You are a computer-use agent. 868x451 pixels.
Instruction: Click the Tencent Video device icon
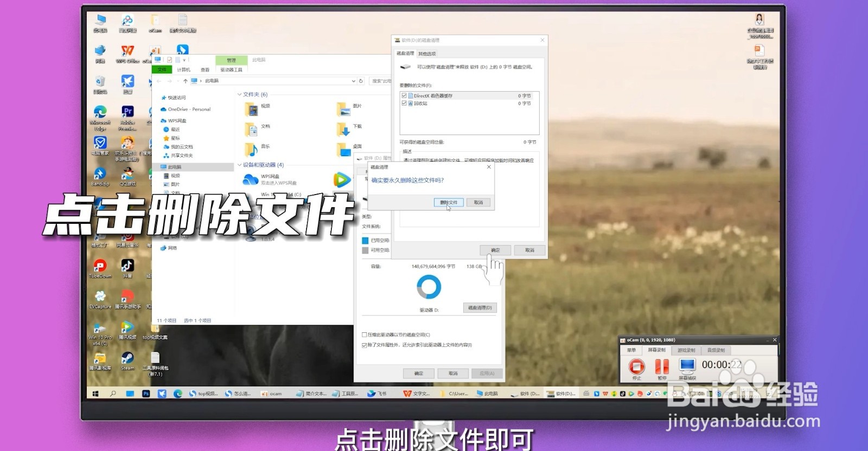pyautogui.click(x=342, y=179)
